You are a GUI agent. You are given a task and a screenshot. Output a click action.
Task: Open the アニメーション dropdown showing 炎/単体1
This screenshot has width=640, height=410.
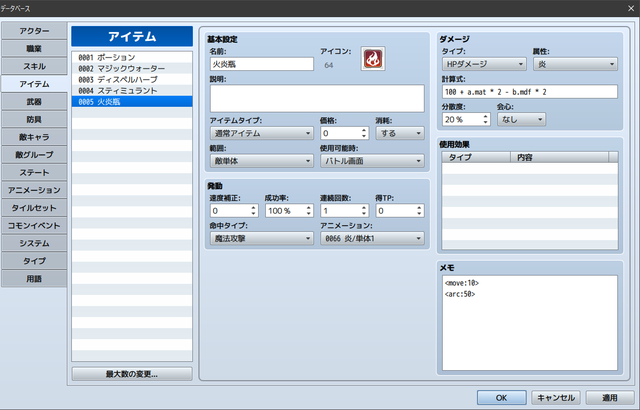coord(372,239)
